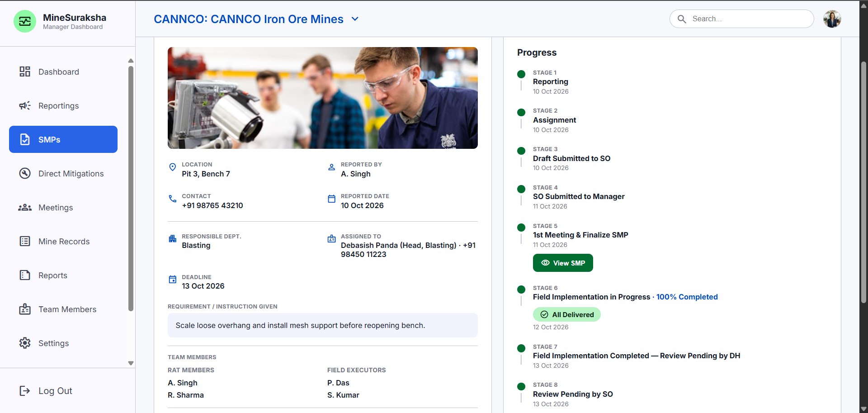This screenshot has width=868, height=413.
Task: Select the Direct Mitigations icon
Action: (25, 173)
